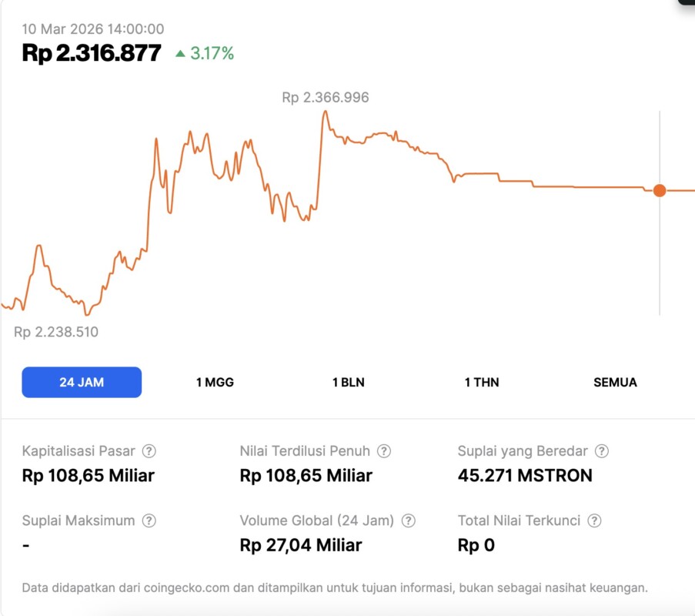Screen dimensions: 695x616
Task: Select the current price Rp 2.316.877
Action: coord(91,54)
